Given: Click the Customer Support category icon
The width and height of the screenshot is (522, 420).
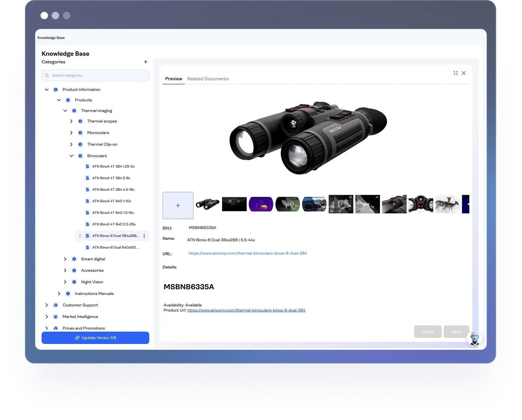Looking at the screenshot, I should [56, 305].
